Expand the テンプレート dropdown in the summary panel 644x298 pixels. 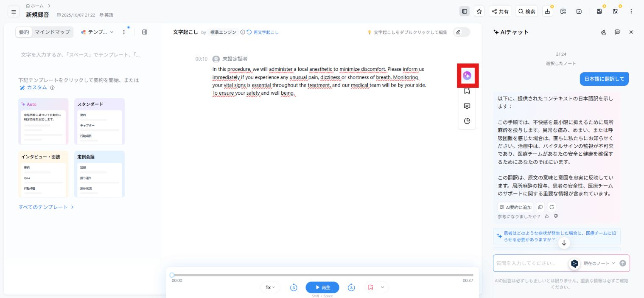pos(98,32)
